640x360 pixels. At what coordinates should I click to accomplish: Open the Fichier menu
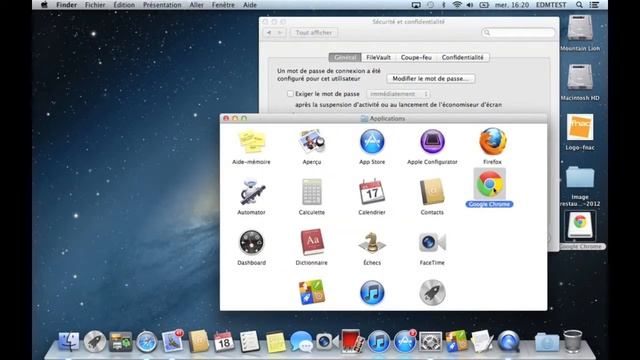95,5
